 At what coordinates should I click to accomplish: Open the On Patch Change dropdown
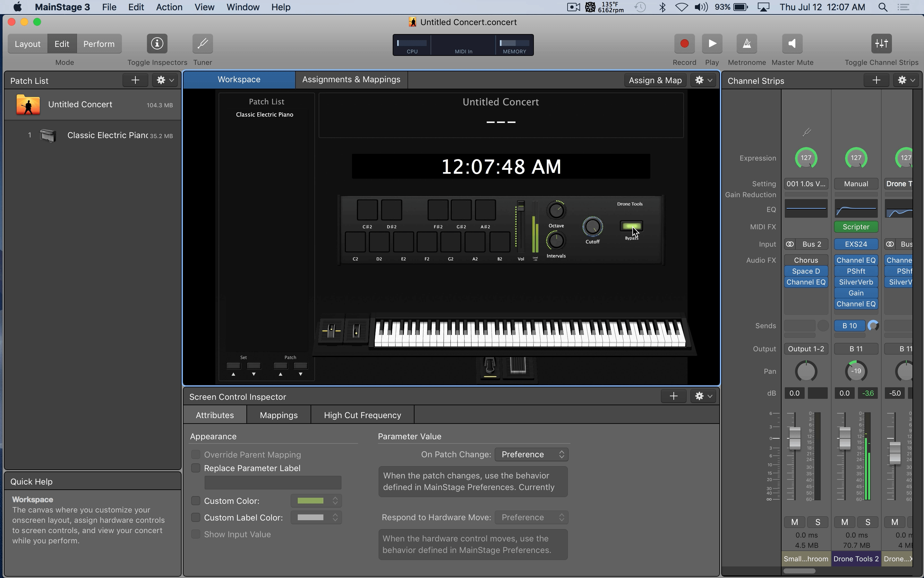pyautogui.click(x=532, y=454)
